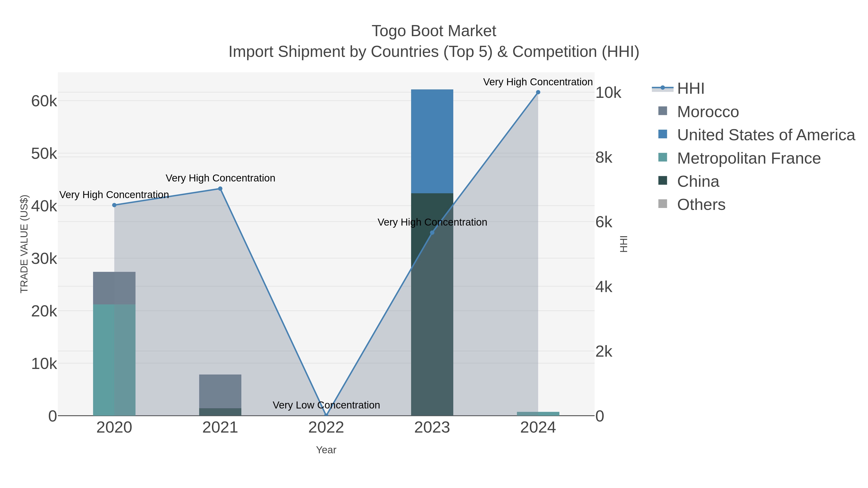Image resolution: width=868 pixels, height=488 pixels.
Task: Click the 'Import Shipment by Countries' subtitle line
Action: tap(434, 52)
